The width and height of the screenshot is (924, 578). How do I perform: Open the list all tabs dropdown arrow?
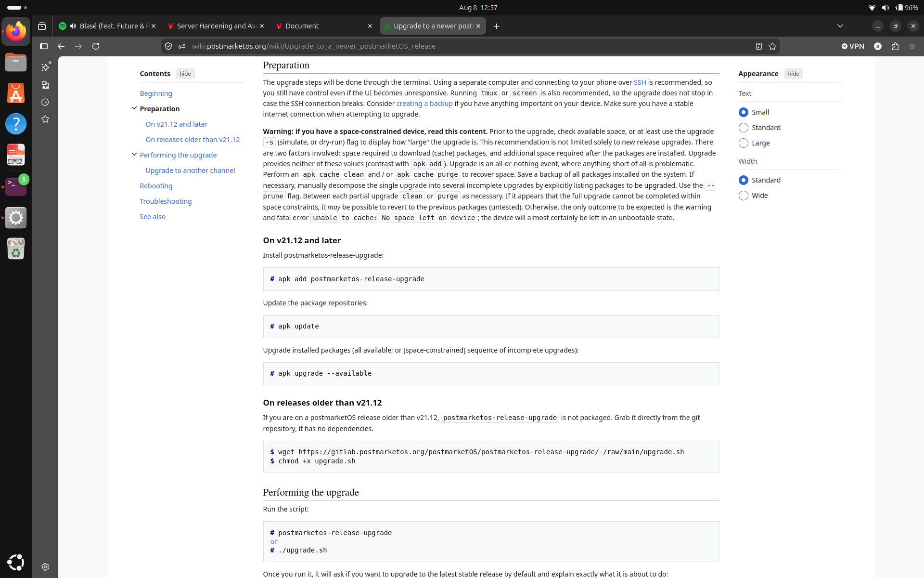pos(840,26)
